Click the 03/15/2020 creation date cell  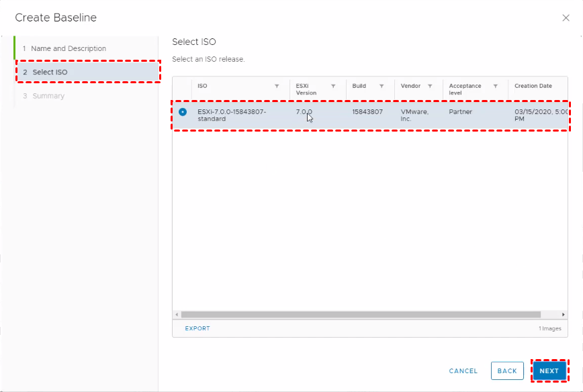click(541, 115)
